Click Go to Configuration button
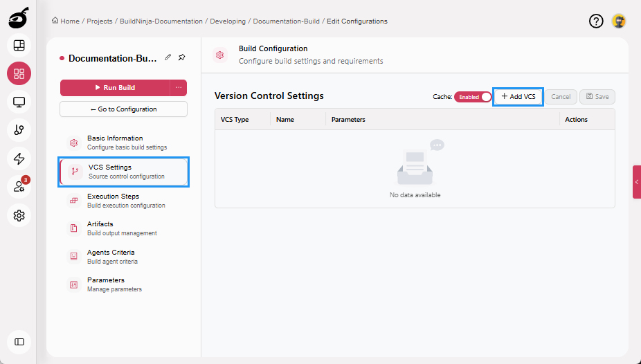The height and width of the screenshot is (364, 641). coord(123,109)
